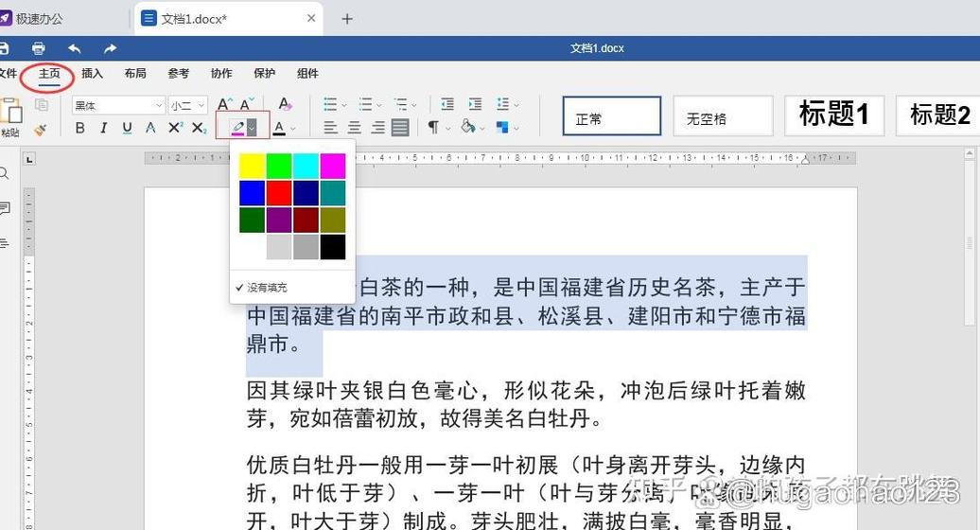The height and width of the screenshot is (530, 980).
Task: Click the font color A icon
Action: 279,128
